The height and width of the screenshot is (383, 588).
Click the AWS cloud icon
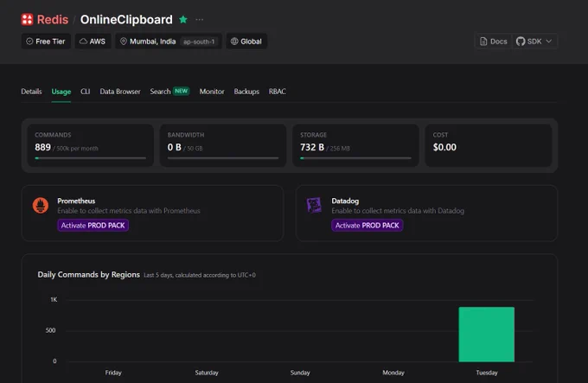click(x=83, y=41)
